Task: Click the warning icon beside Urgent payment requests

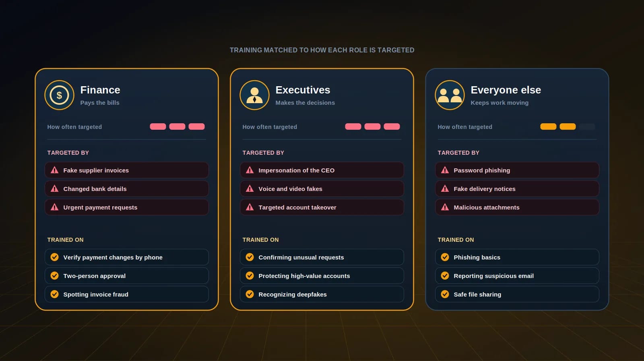Action: [54, 207]
